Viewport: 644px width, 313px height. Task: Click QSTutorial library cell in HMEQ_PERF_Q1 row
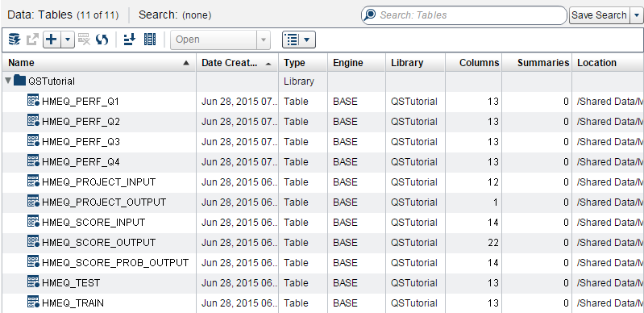(x=414, y=102)
